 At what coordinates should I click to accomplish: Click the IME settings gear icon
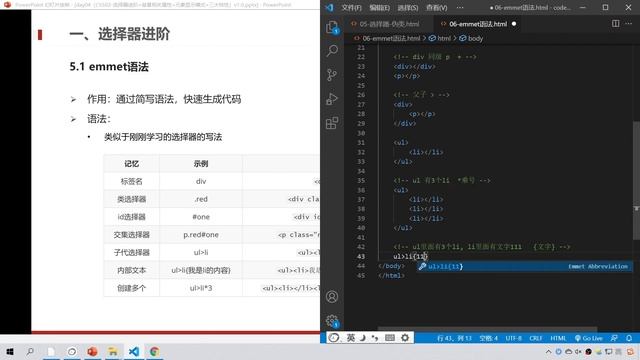click(x=405, y=338)
